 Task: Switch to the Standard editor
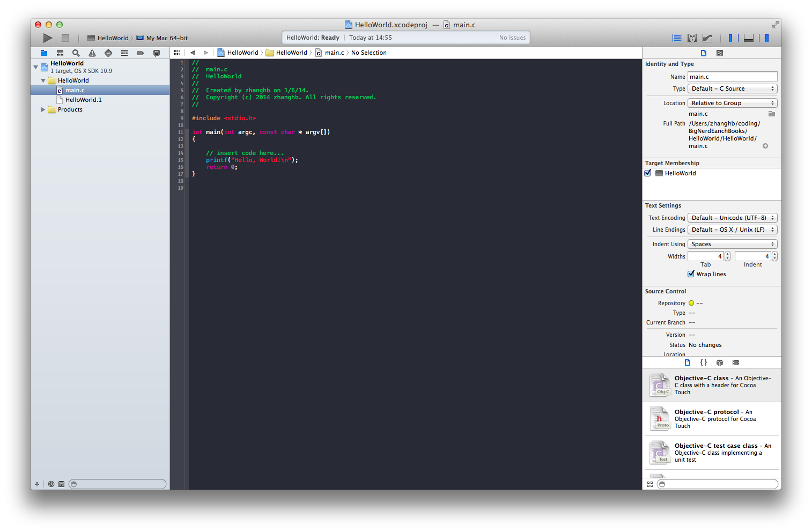coord(677,38)
